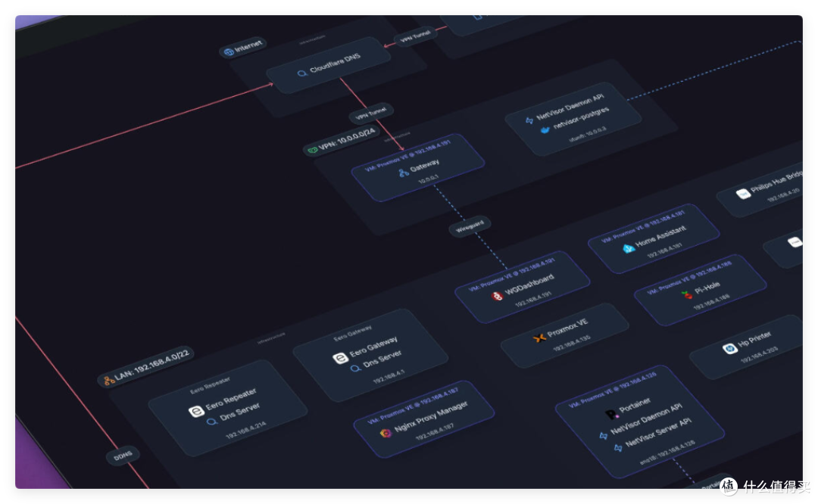Click the 192.168.4.203 address under Hp Printer

(x=759, y=353)
